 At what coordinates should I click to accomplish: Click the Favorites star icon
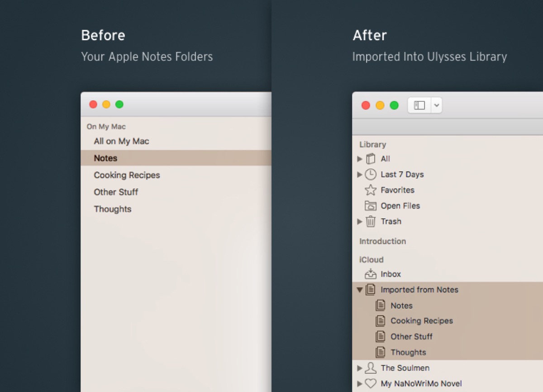[371, 190]
